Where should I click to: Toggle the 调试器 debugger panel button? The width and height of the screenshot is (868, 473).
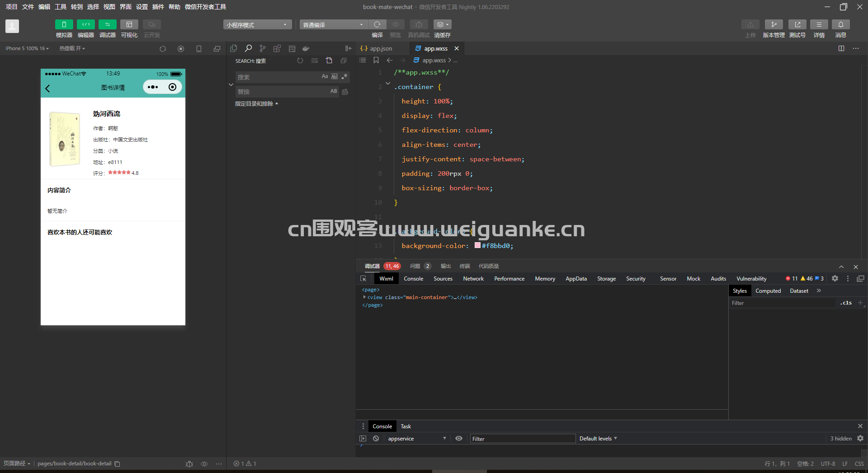(x=107, y=24)
